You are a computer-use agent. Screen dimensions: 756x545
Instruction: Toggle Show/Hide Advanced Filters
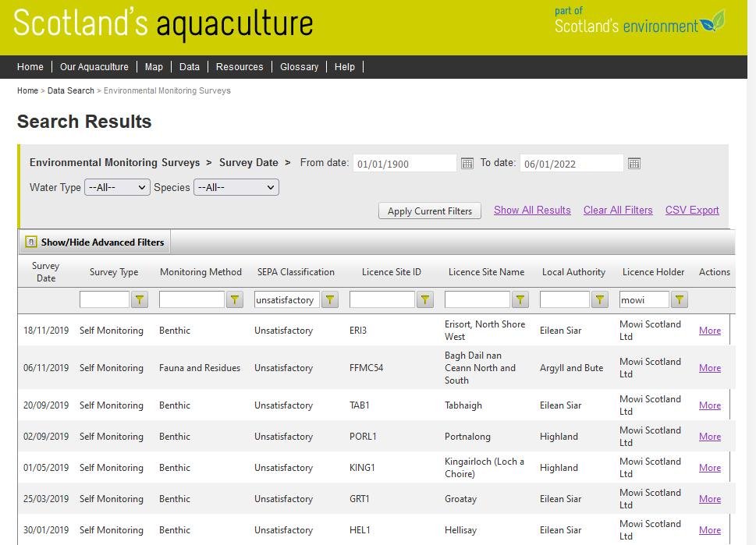[x=94, y=242]
